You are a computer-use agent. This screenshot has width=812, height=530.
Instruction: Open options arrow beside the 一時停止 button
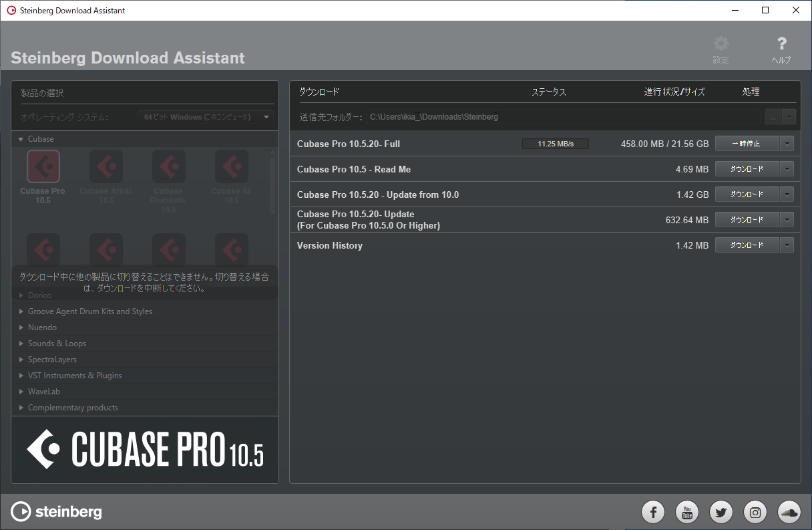coord(787,144)
